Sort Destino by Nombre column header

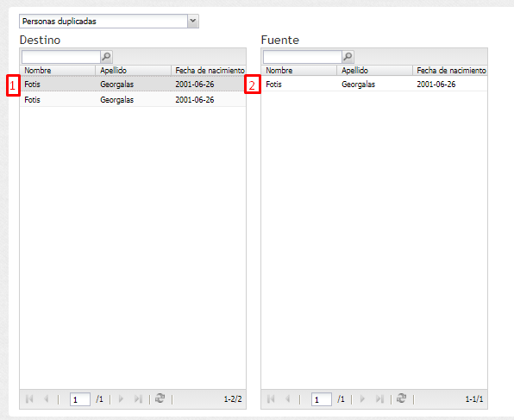pyautogui.click(x=58, y=71)
